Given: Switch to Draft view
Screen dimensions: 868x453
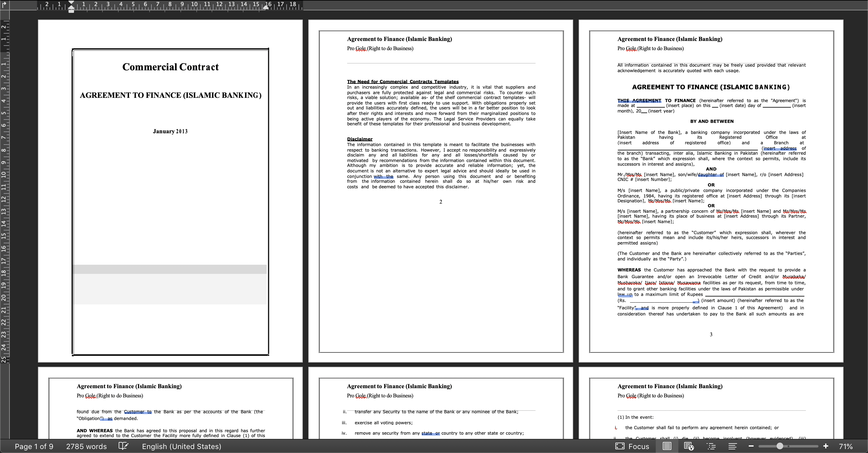Looking at the screenshot, I should tap(732, 446).
